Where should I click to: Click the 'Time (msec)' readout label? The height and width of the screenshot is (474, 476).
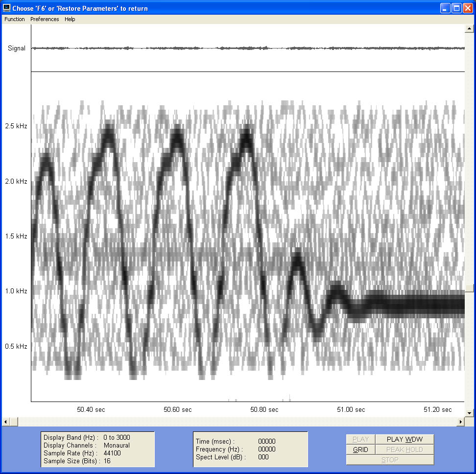(215, 441)
